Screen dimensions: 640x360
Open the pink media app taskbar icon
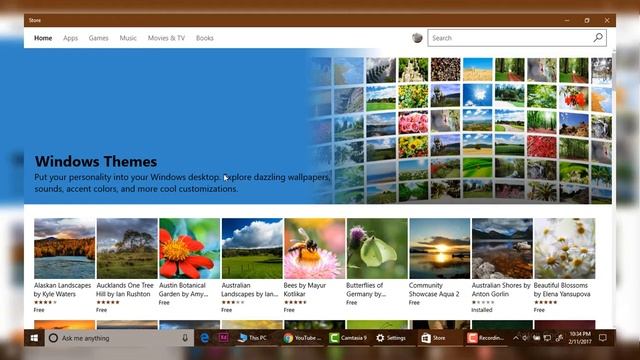[x=223, y=338]
